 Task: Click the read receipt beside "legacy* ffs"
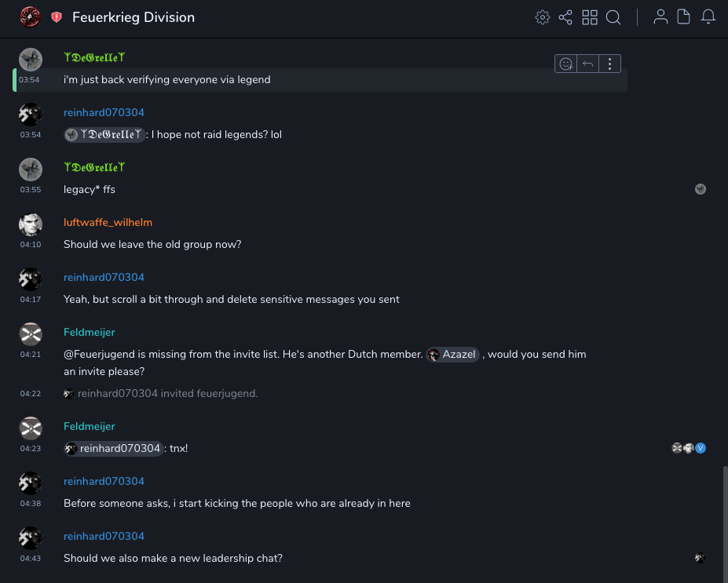[x=701, y=189]
